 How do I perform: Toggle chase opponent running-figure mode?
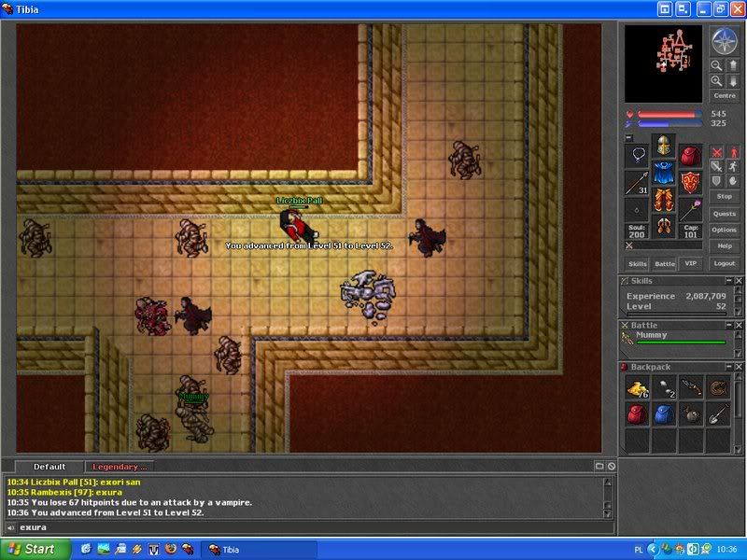click(x=733, y=167)
